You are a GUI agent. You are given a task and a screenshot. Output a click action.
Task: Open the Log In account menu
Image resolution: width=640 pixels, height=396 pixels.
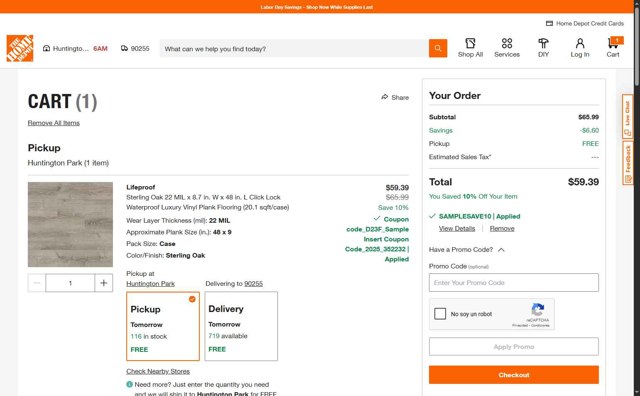(x=580, y=48)
